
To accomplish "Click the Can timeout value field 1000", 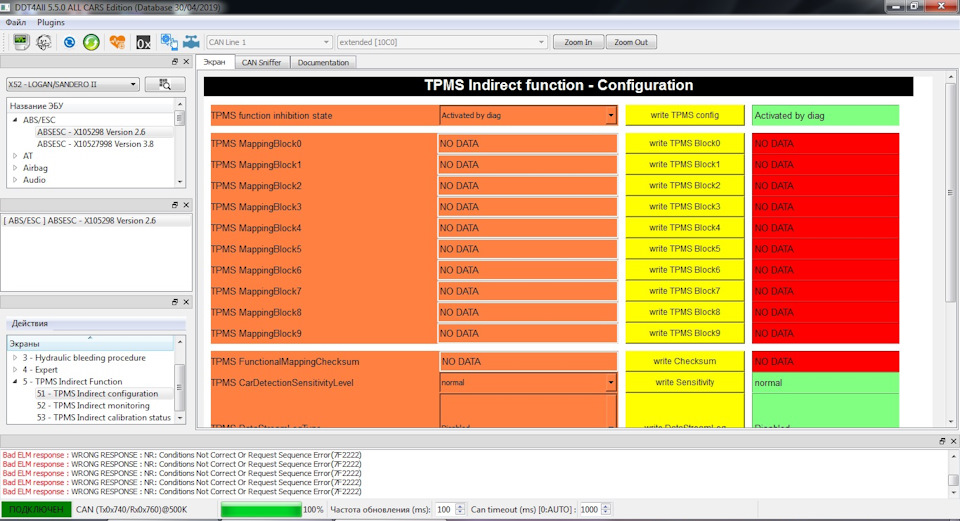I will coord(590,509).
